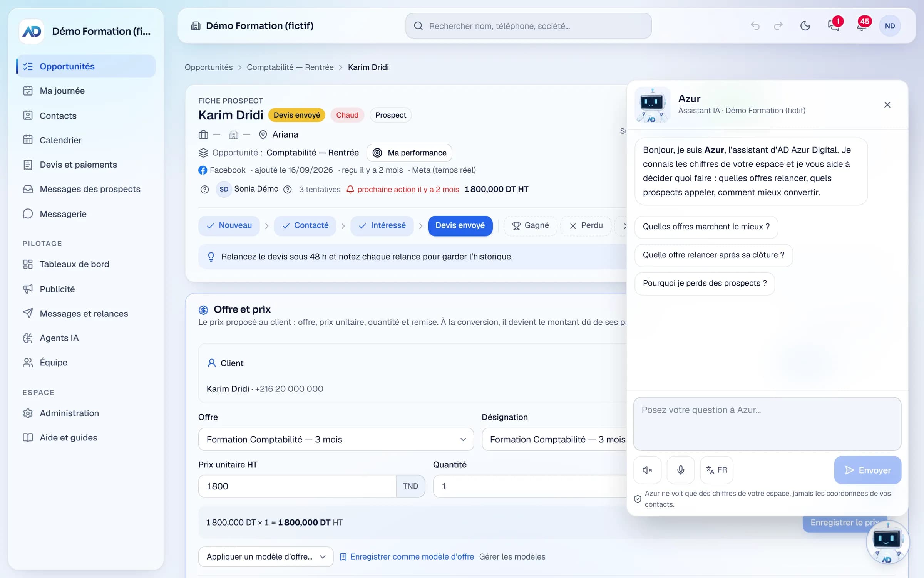Image resolution: width=924 pixels, height=578 pixels.
Task: Click the Posez votre question à Azur field
Action: point(767,424)
